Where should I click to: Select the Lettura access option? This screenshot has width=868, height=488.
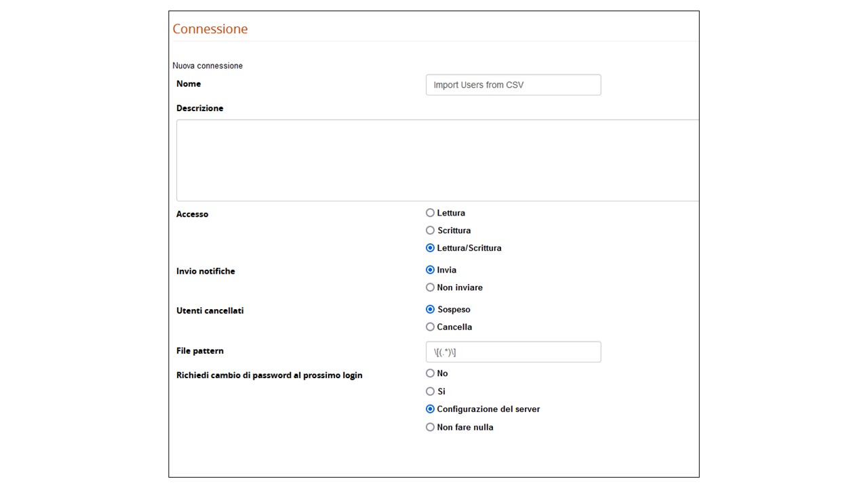pos(430,213)
